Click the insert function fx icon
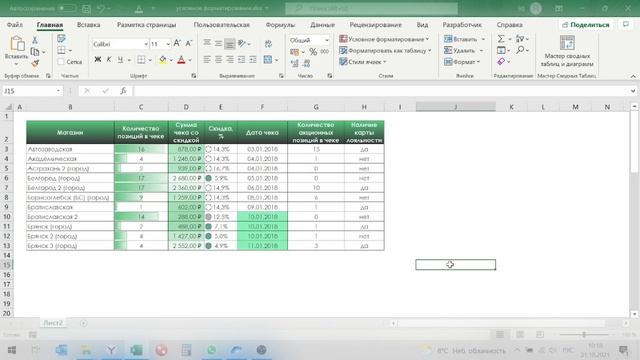Viewport: 640px width, 360px height. click(x=123, y=91)
